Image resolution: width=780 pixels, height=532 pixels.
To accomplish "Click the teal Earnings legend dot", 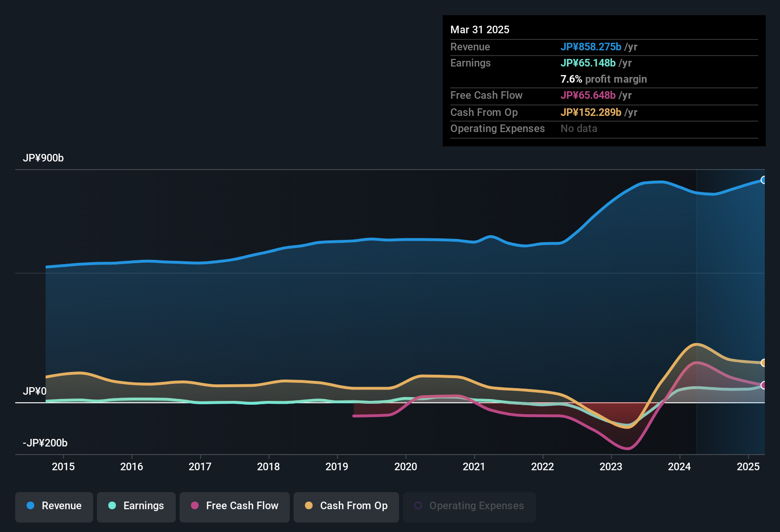I will [112, 505].
